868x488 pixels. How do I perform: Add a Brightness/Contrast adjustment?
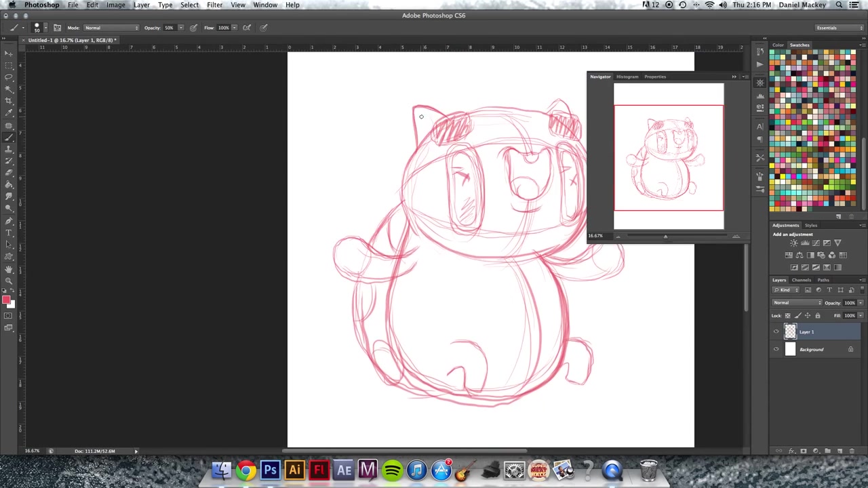pos(794,243)
